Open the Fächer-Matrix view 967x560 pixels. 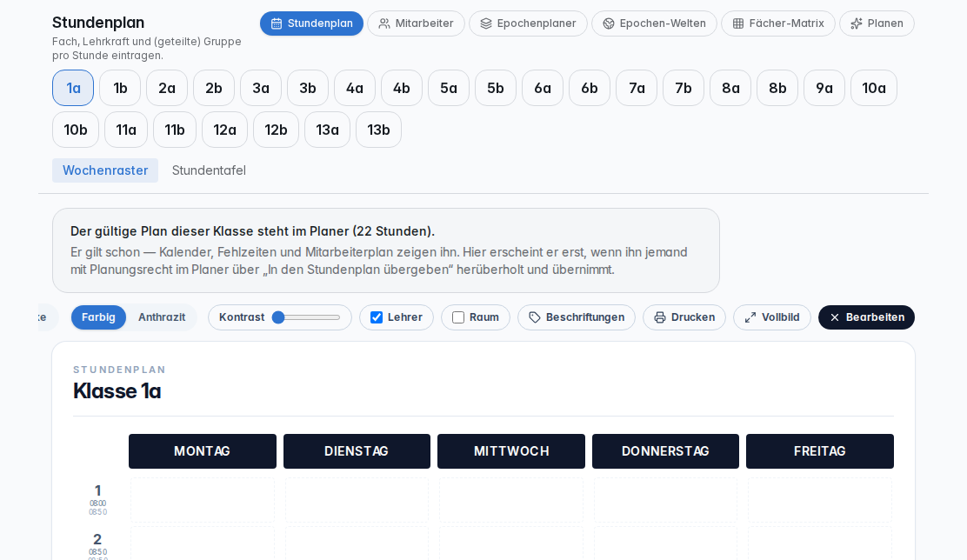click(778, 23)
